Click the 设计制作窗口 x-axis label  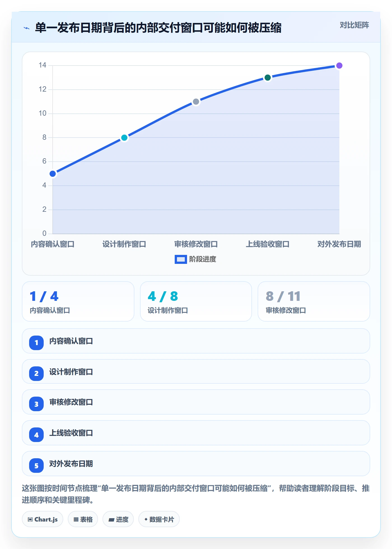coord(124,244)
